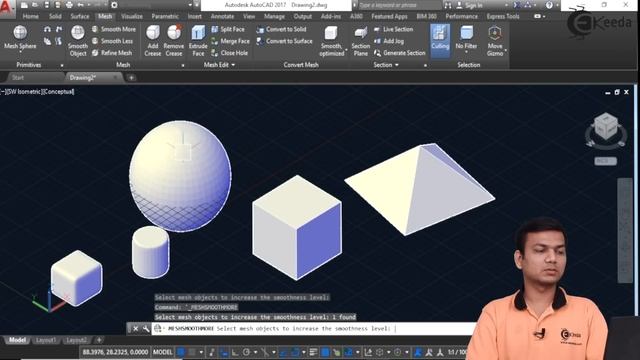Image resolution: width=640 pixels, height=360 pixels.
Task: Click Live Section tool
Action: (393, 29)
